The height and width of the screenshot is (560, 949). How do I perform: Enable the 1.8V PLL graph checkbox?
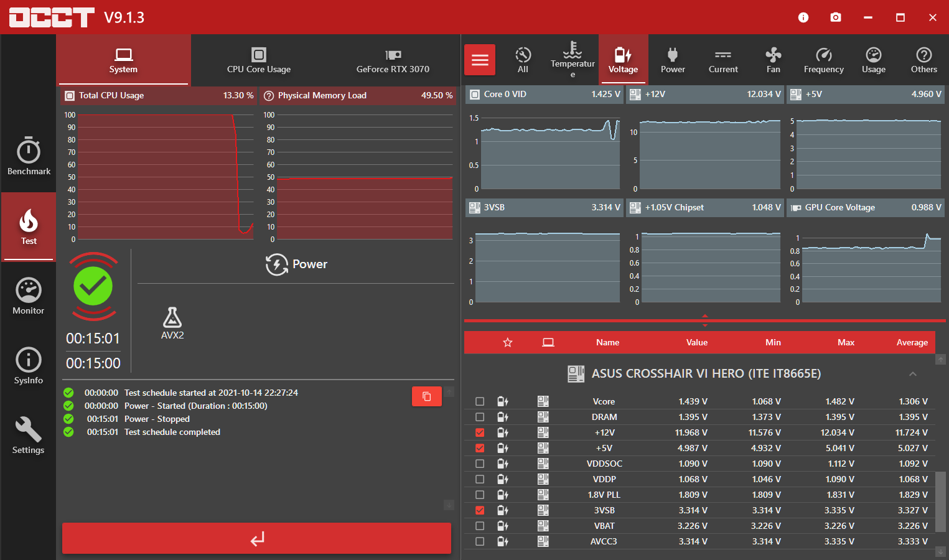(480, 495)
